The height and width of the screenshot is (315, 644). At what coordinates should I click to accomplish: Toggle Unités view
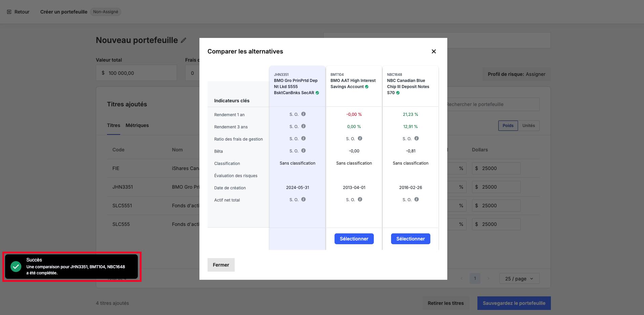(529, 126)
